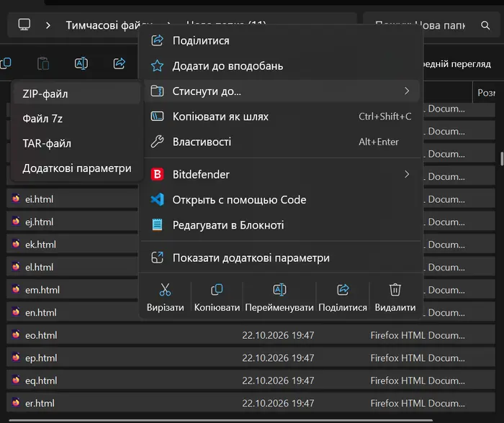The image size is (504, 423).
Task: Select Показати додаткові параметри
Action: (282, 258)
